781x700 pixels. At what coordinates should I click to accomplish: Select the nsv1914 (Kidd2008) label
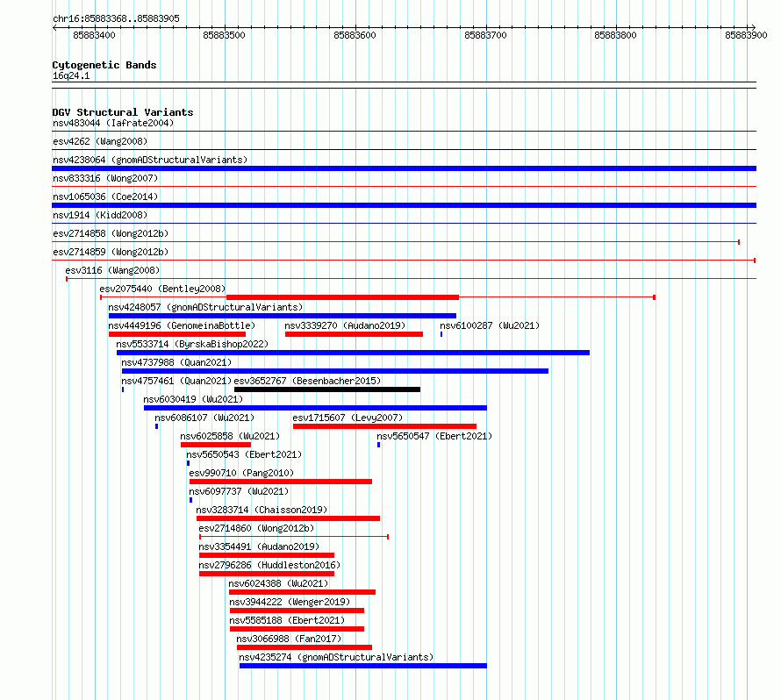tap(100, 215)
